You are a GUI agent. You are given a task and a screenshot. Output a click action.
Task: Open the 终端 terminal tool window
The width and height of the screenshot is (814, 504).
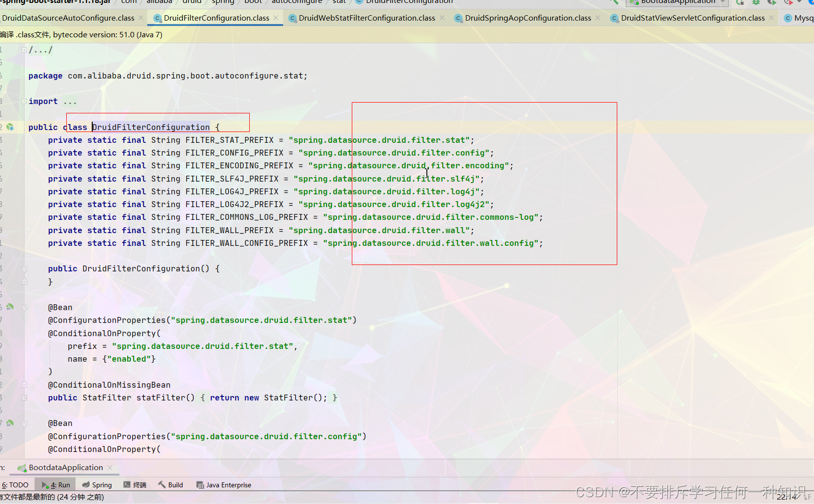pyautogui.click(x=135, y=485)
